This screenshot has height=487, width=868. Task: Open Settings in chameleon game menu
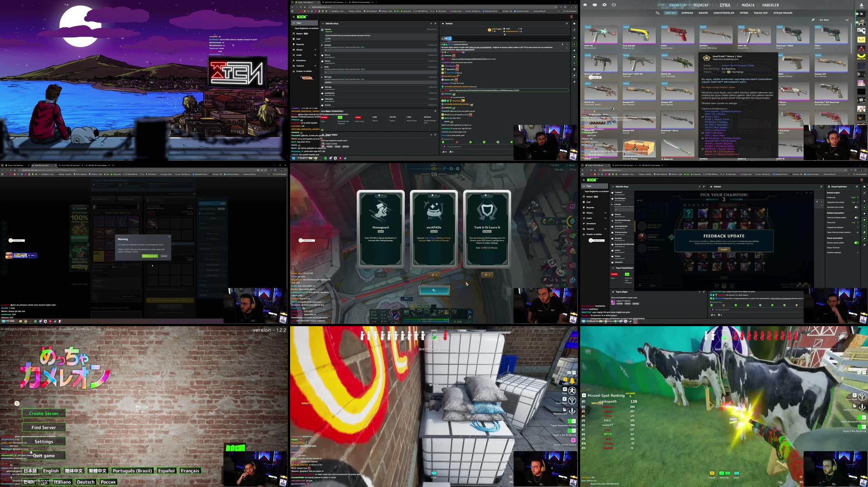[44, 441]
